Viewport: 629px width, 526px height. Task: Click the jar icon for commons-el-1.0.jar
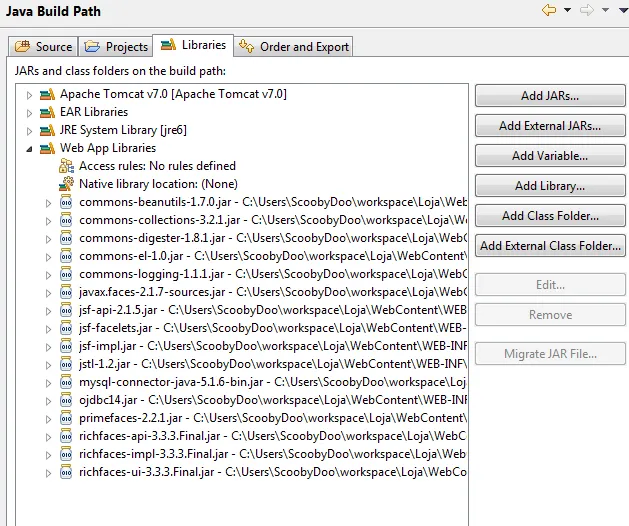tap(66, 256)
